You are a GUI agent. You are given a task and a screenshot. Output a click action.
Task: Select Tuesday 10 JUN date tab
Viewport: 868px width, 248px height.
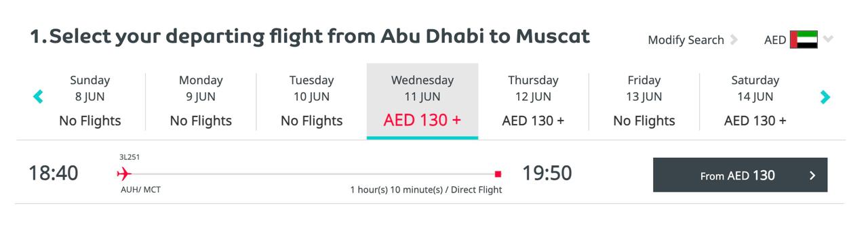coord(312,101)
